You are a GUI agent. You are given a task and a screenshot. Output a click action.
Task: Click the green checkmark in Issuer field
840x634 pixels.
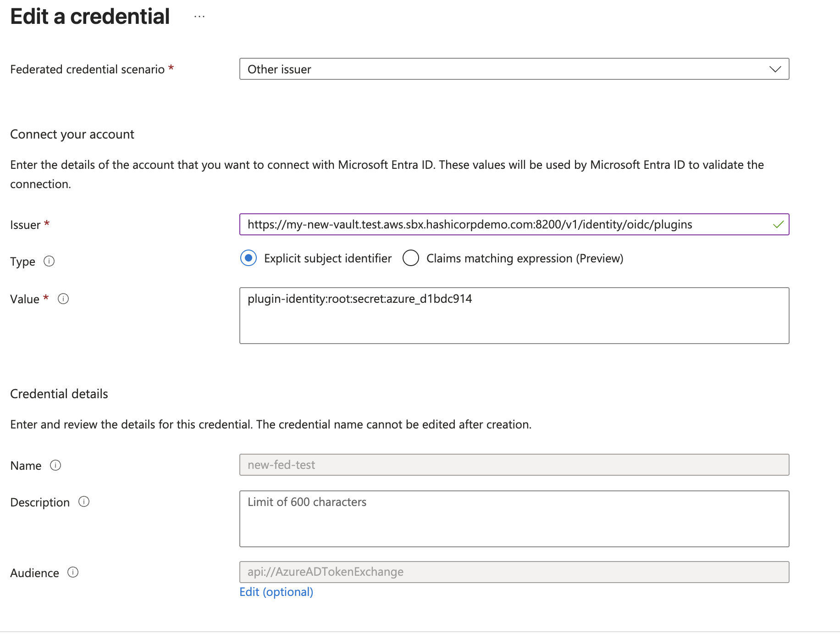pos(778,224)
